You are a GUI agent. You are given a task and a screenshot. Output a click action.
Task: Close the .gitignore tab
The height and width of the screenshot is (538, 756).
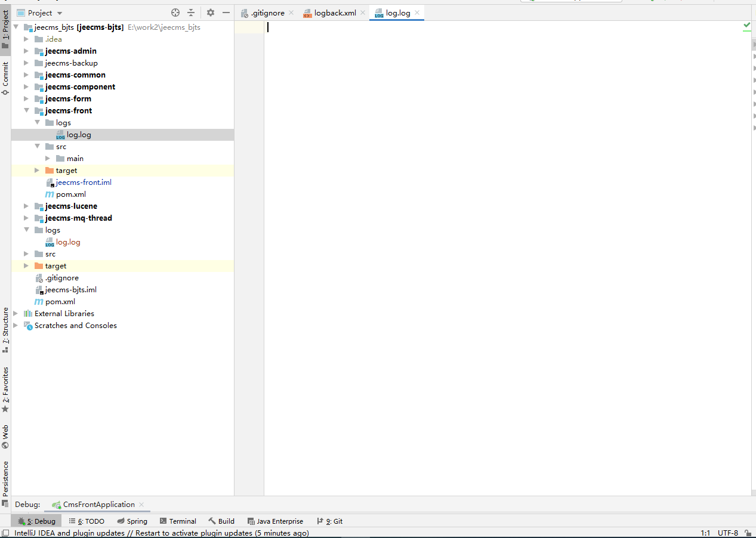click(291, 13)
